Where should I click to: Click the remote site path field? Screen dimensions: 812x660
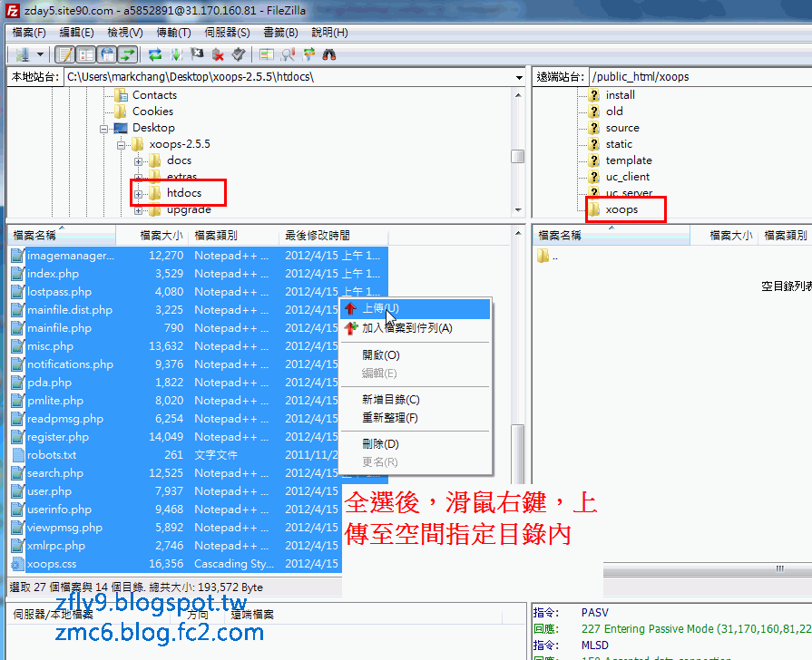coord(700,77)
